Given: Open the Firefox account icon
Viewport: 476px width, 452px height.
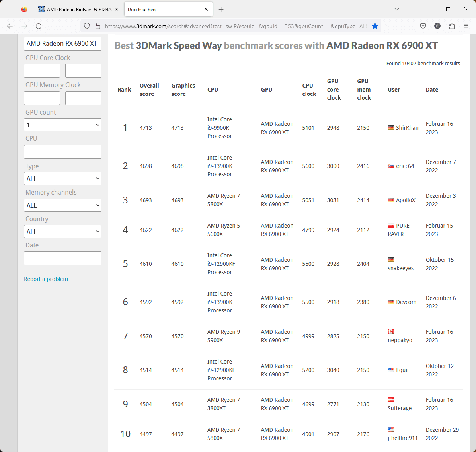Looking at the screenshot, I should pos(437,26).
